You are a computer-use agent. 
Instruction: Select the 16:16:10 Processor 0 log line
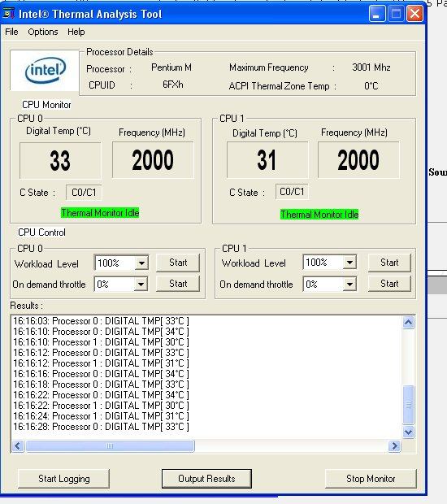[x=101, y=332]
